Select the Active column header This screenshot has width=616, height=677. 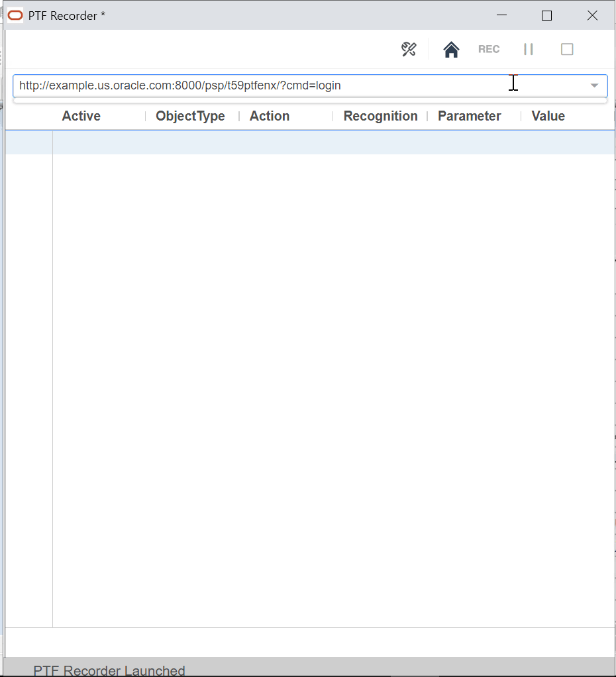click(81, 116)
